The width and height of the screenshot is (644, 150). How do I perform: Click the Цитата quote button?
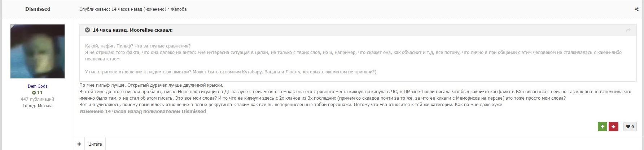[95, 144]
